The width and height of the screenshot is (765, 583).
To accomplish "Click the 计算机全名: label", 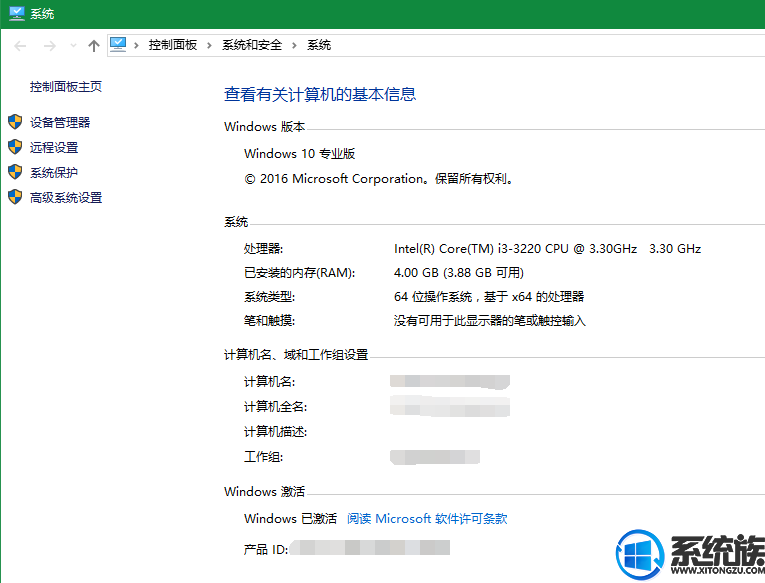I will [x=276, y=407].
